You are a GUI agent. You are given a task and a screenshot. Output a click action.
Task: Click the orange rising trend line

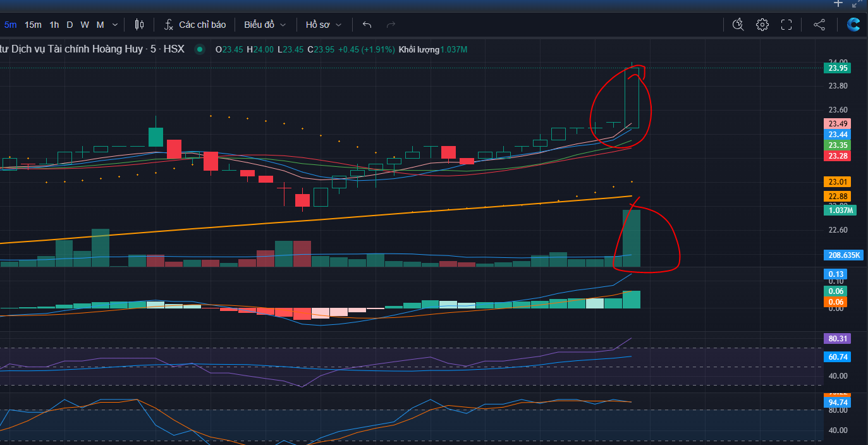[x=316, y=220]
